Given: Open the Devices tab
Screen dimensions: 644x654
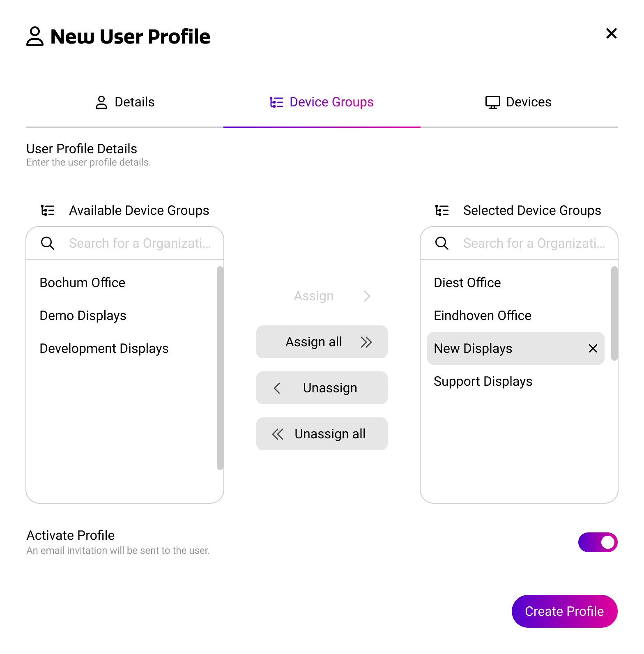Looking at the screenshot, I should pyautogui.click(x=519, y=102).
